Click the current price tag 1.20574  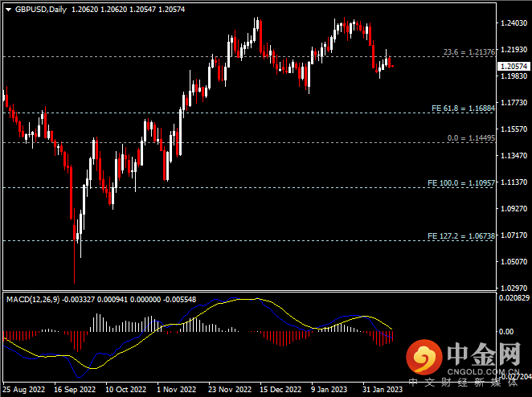point(514,67)
